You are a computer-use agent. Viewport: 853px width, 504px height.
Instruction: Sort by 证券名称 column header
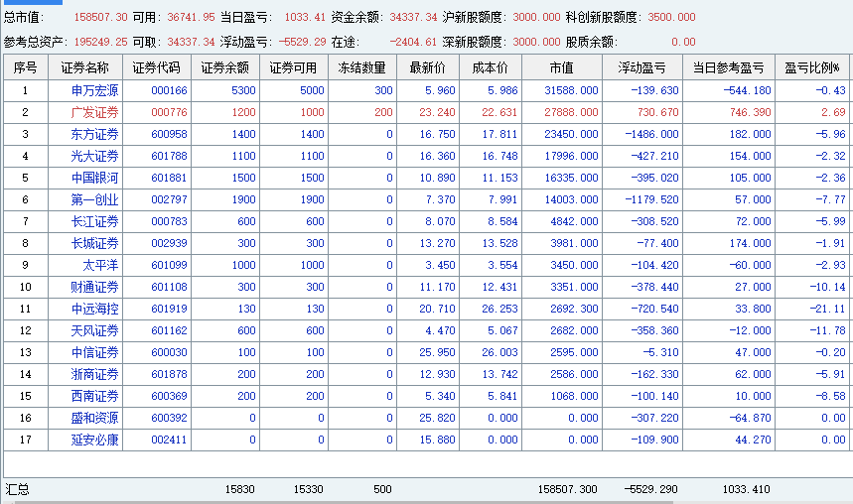coord(85,67)
